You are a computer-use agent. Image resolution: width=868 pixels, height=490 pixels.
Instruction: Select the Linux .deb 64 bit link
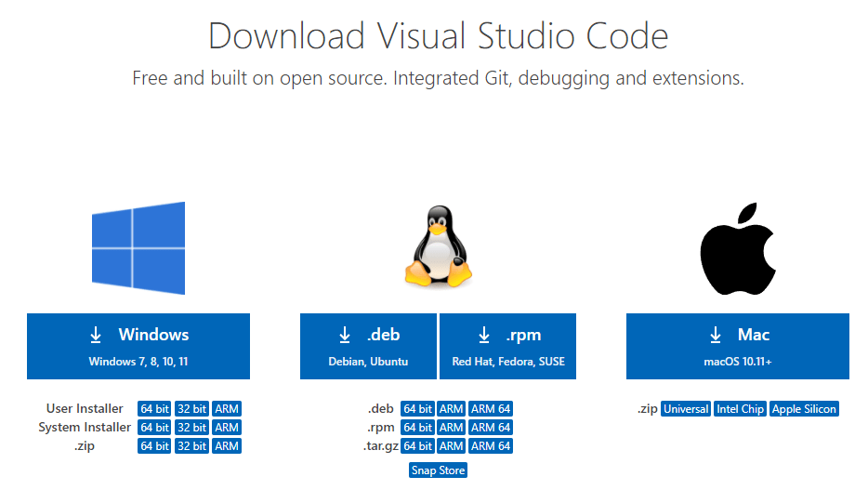417,408
